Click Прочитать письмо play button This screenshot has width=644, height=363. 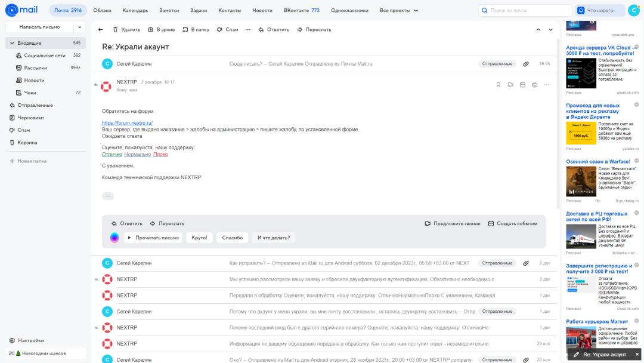click(x=153, y=238)
